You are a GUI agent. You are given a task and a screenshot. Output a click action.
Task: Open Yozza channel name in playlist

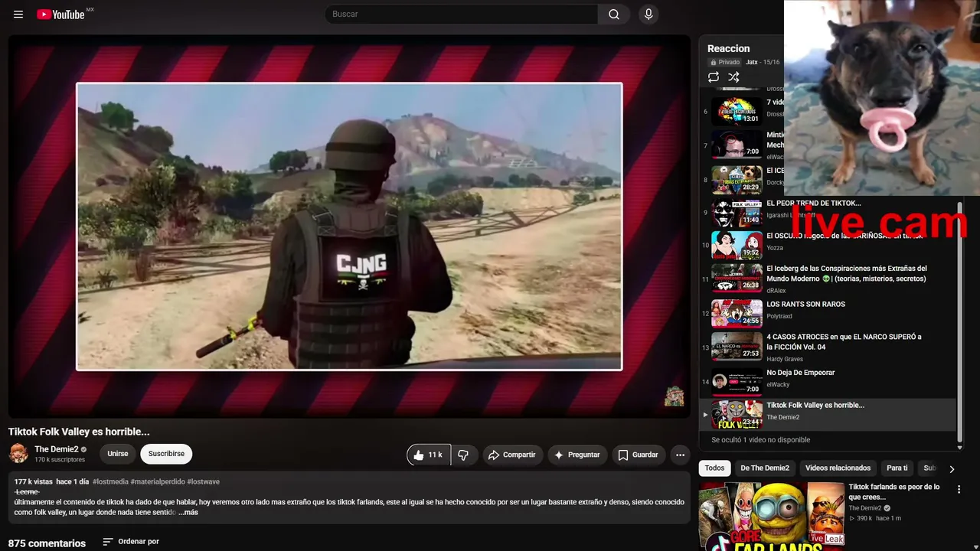775,248
